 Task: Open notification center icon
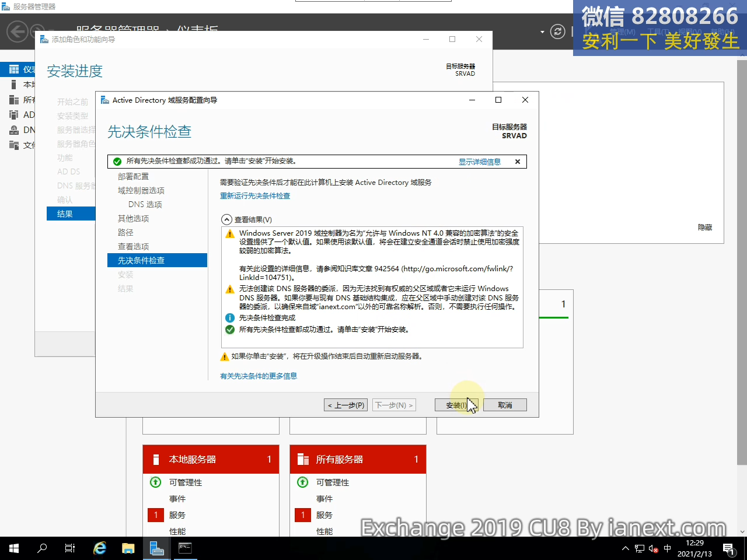click(x=728, y=548)
